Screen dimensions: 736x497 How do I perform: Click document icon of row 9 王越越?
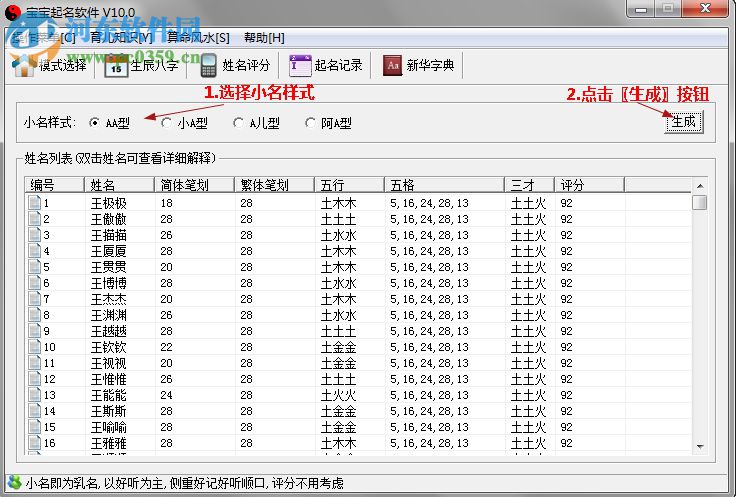click(34, 331)
